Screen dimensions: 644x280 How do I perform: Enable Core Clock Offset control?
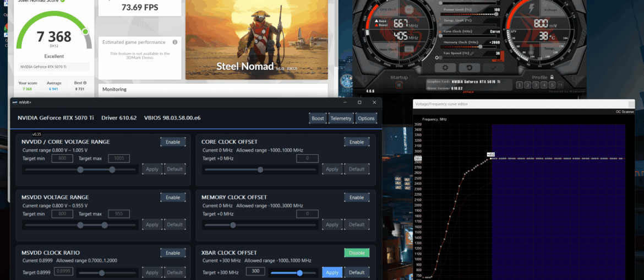[x=357, y=142]
